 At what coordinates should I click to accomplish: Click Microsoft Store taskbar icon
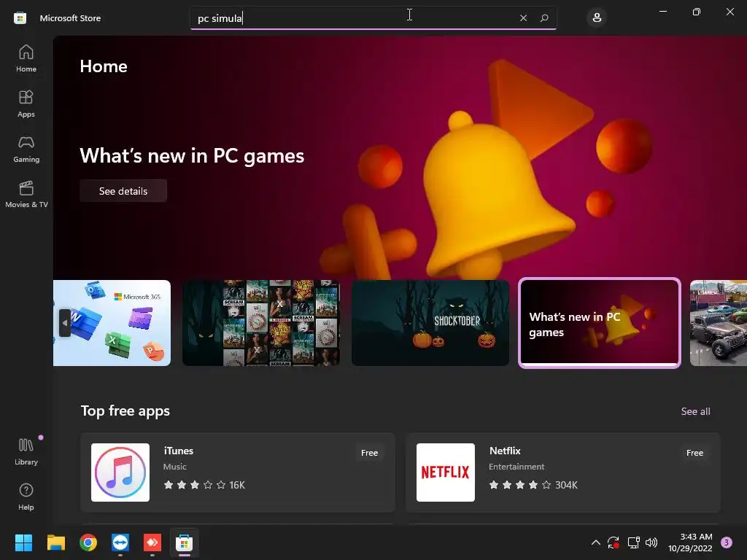[x=185, y=542]
